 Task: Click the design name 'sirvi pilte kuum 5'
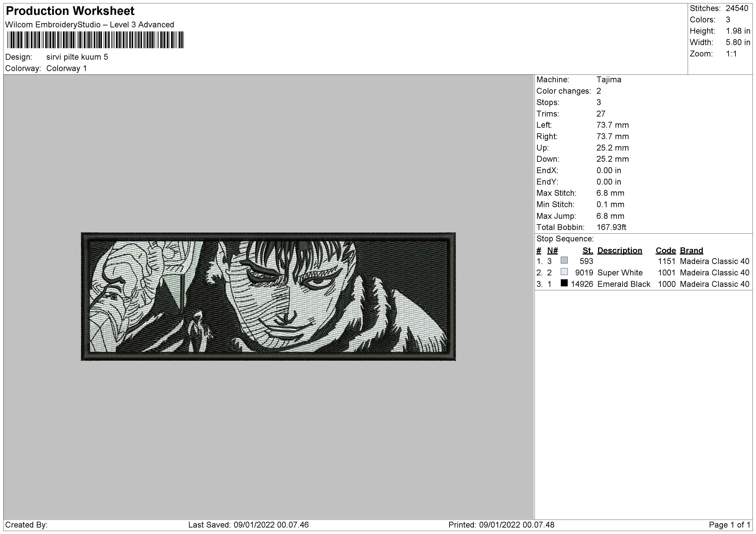(x=77, y=57)
